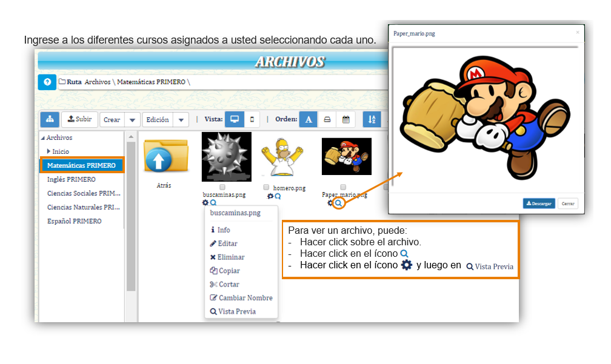Image resolution: width=611 pixels, height=364 pixels.
Task: Click Cerrar in the preview dialog
Action: point(568,204)
